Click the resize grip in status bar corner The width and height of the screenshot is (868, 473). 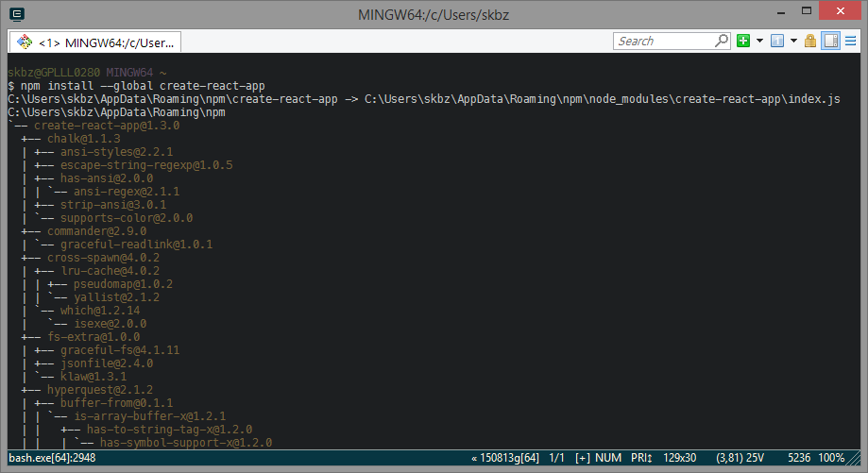click(854, 458)
